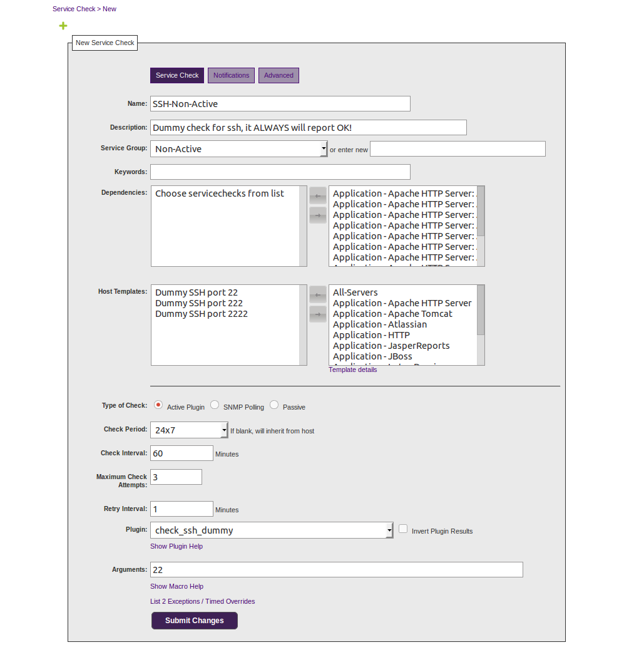This screenshot has height=672, width=634.
Task: Select the SNMP Polling check type
Action: [215, 404]
